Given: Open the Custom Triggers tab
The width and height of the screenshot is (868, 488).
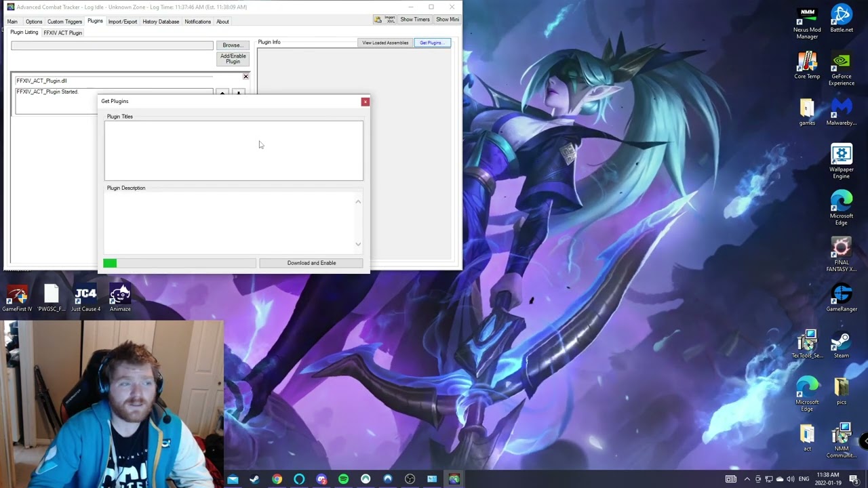Looking at the screenshot, I should pos(64,22).
